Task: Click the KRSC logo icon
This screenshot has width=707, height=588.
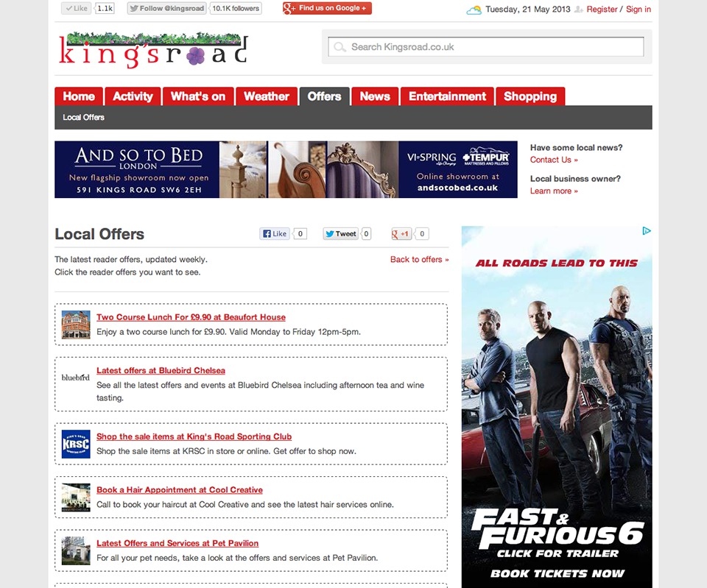Action: click(76, 444)
